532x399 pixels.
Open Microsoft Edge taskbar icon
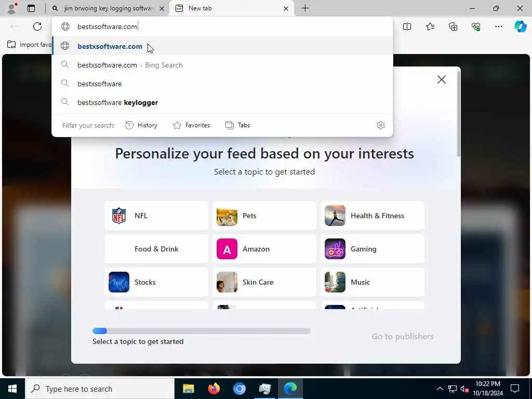tap(290, 389)
